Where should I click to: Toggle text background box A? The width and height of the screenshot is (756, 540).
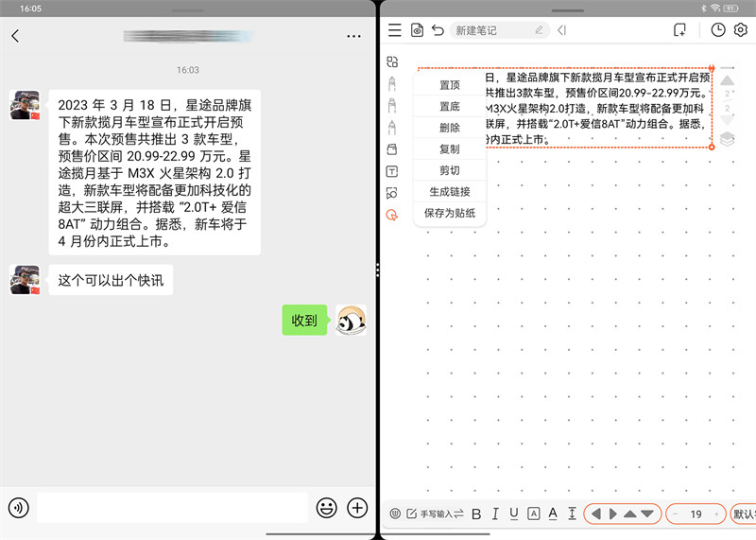(533, 514)
